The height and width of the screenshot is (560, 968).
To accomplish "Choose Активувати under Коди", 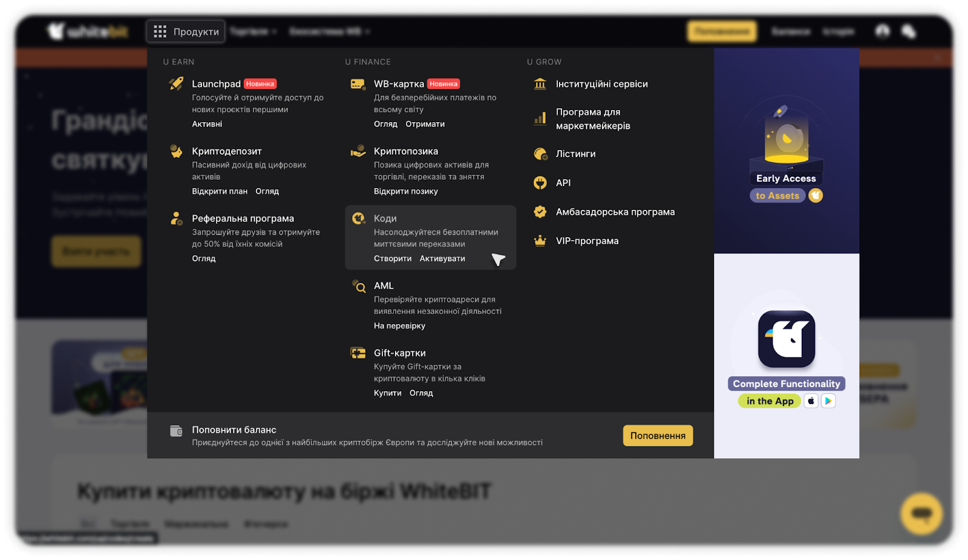I will pos(442,258).
